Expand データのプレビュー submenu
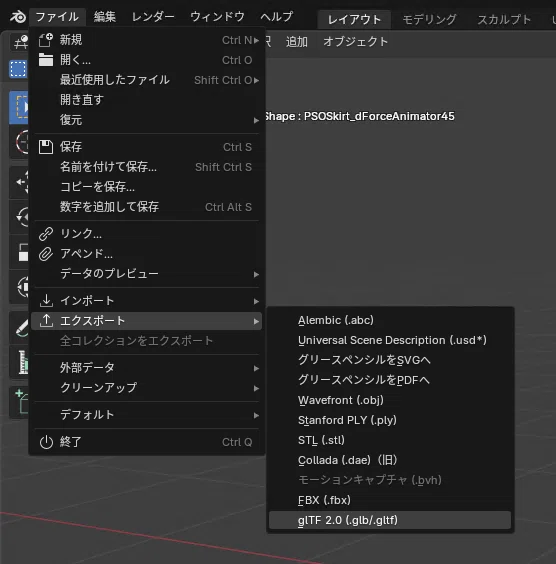 click(147, 274)
